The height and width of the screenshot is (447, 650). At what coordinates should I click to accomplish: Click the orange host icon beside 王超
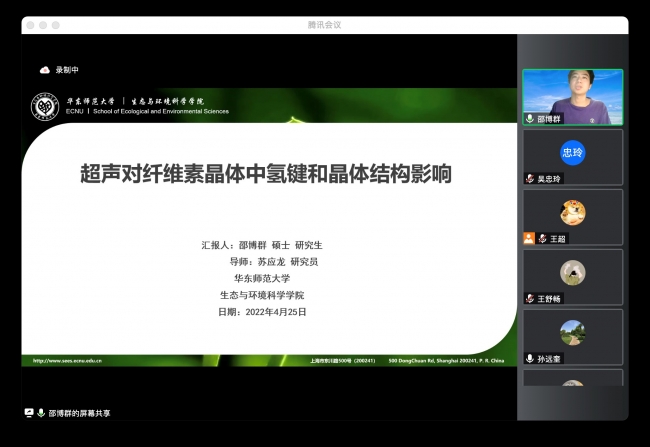(528, 238)
